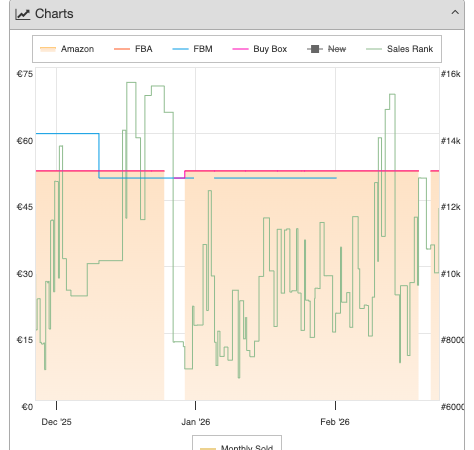The width and height of the screenshot is (474, 450).
Task: Collapse the Charts panel with the chevron
Action: (x=455, y=13)
